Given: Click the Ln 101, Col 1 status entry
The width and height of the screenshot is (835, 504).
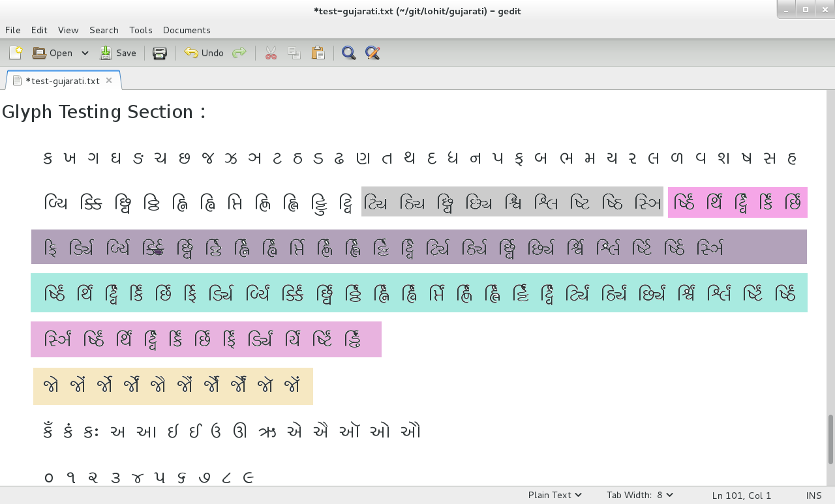Looking at the screenshot, I should [x=742, y=496].
